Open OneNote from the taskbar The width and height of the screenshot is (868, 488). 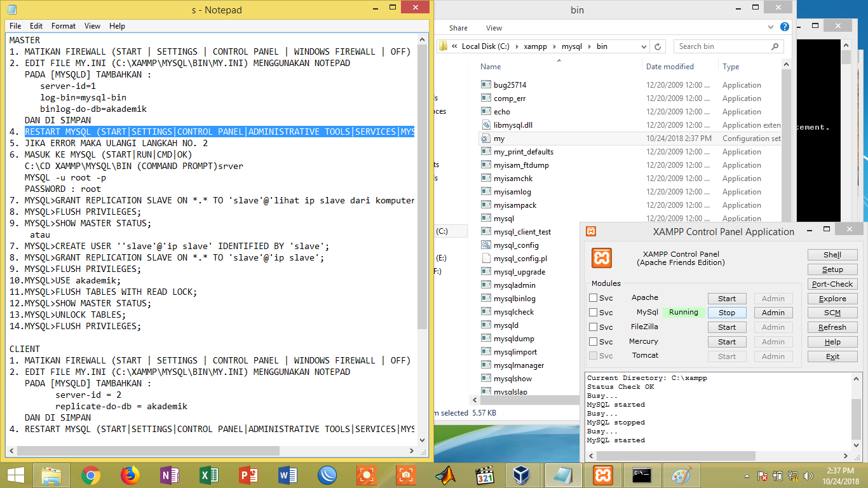[x=170, y=475]
